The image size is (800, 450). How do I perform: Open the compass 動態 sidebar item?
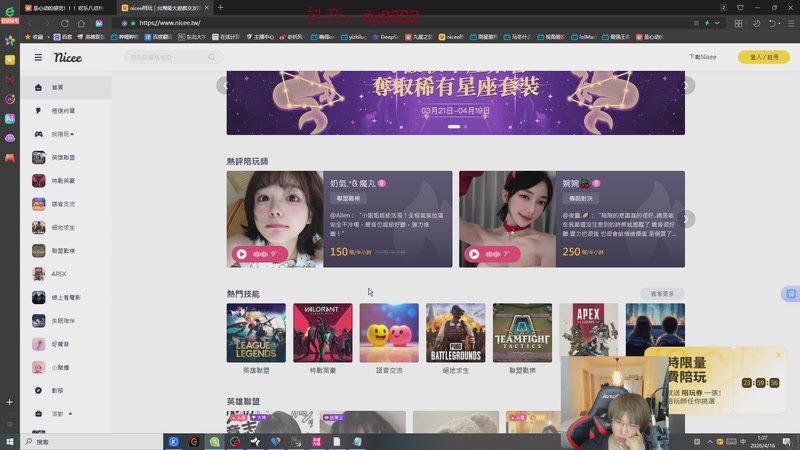[66, 390]
